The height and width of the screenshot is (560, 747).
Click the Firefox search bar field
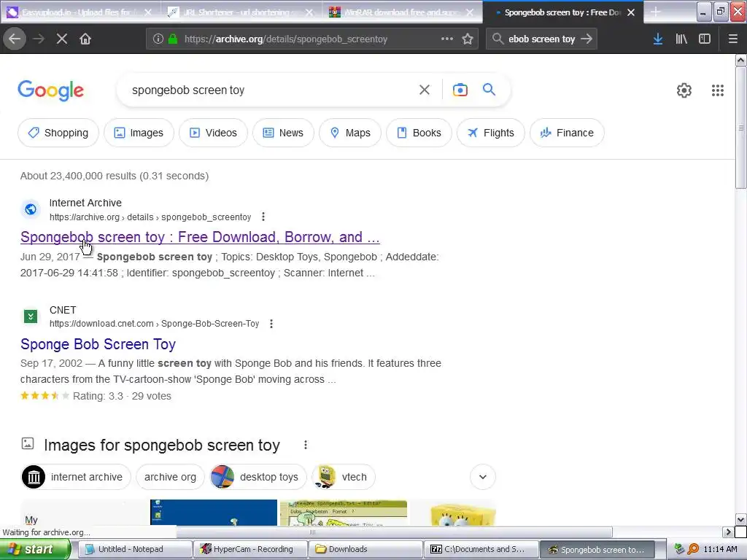point(542,39)
